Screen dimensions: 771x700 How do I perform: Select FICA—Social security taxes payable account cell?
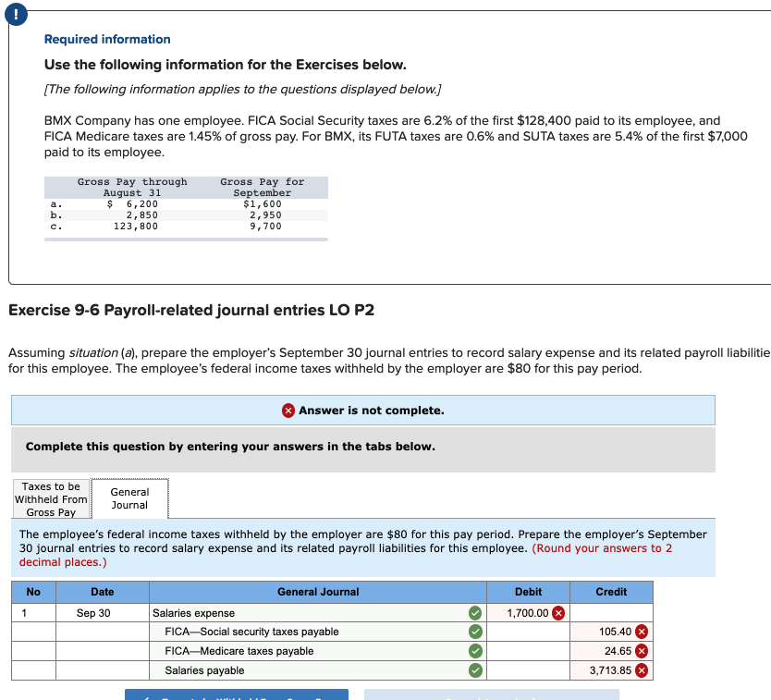[318, 632]
